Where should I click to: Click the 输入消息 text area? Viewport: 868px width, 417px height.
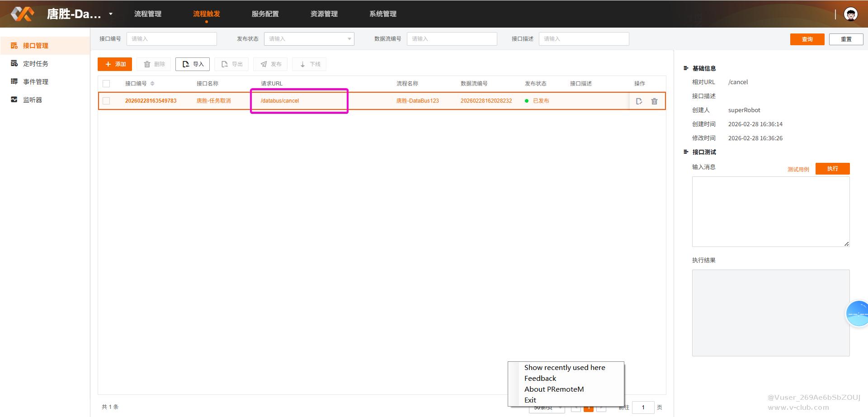click(x=770, y=211)
